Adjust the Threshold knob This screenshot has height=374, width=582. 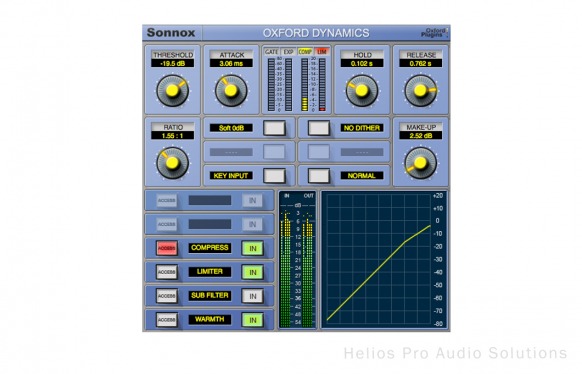tap(173, 91)
